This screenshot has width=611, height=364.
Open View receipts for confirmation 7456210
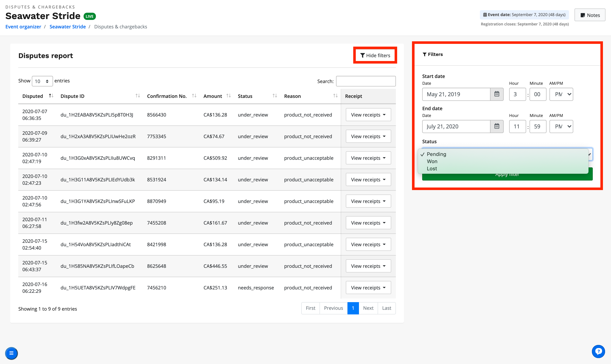[368, 288]
